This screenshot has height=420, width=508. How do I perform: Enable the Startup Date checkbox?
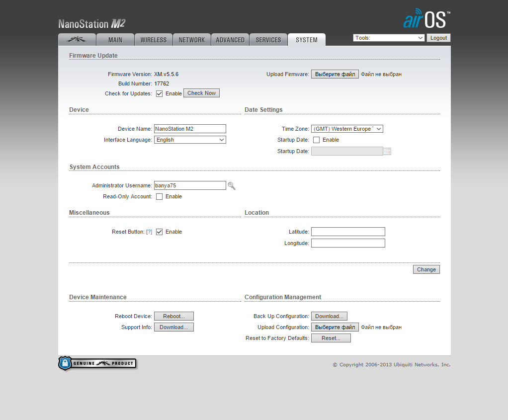click(317, 140)
